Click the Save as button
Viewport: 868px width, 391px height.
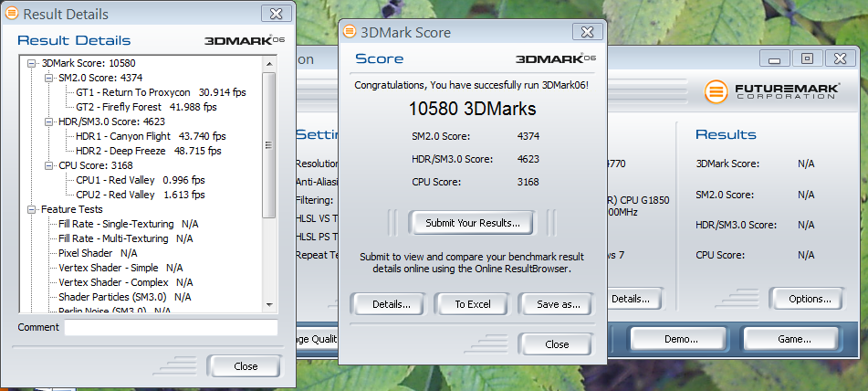(558, 304)
